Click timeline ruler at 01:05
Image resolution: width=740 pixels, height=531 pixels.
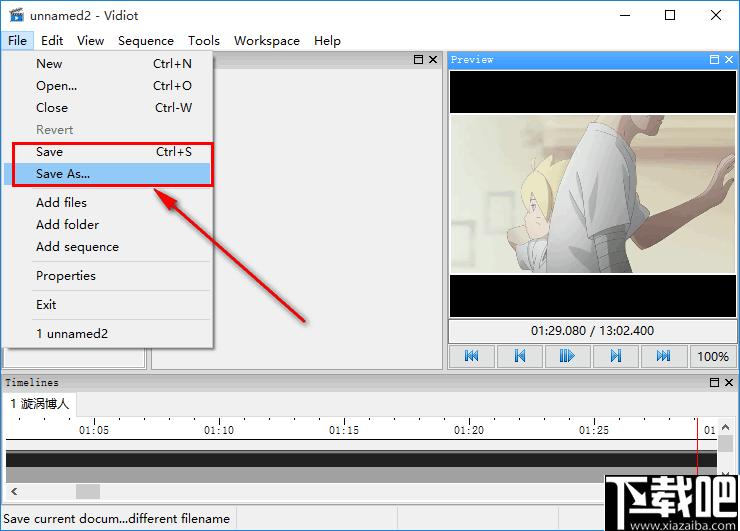[94, 430]
